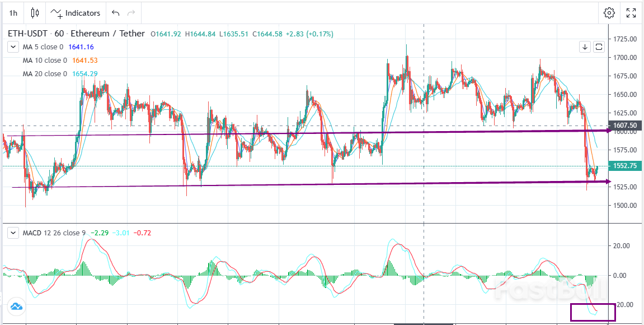Click the high price H1644.84 readout
Screen dimensions: 644x325
click(200, 34)
